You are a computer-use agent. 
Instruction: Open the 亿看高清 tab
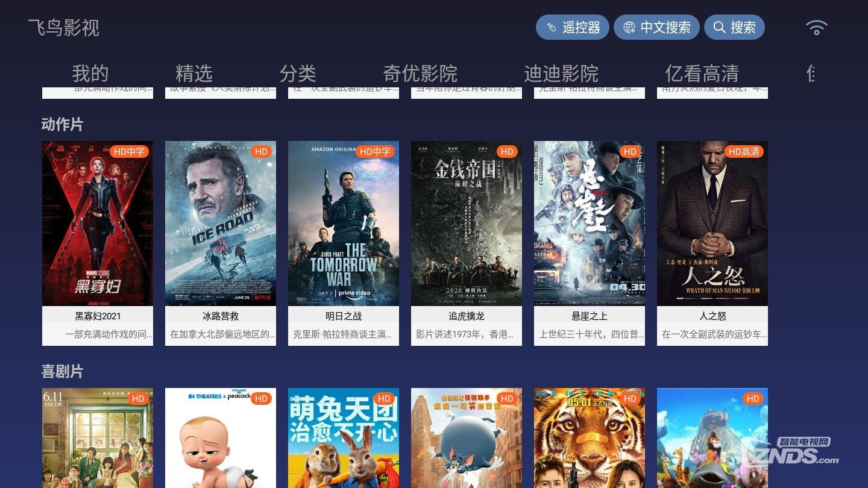702,74
